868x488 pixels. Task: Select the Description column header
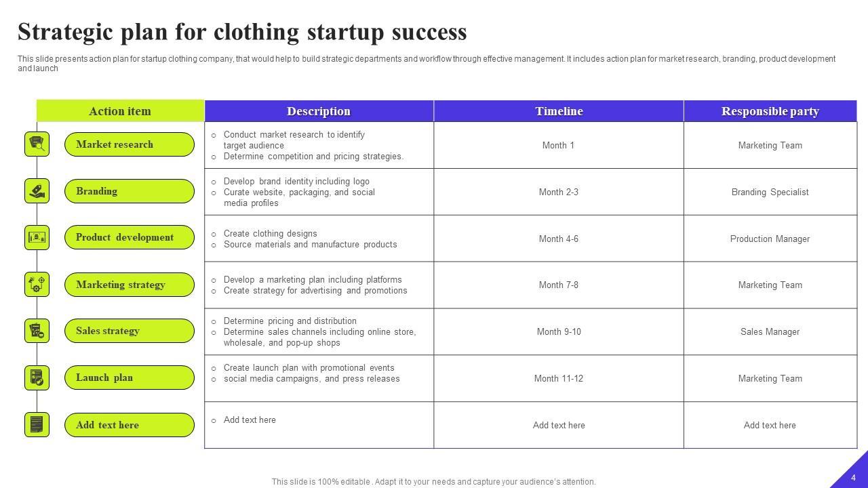click(319, 111)
